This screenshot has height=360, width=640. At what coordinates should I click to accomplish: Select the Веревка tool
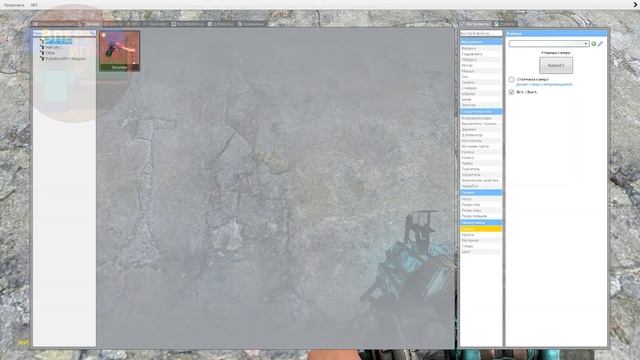(481, 48)
